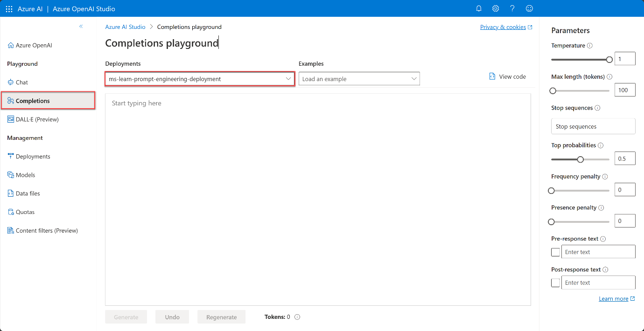The height and width of the screenshot is (331, 644).
Task: Click Azure OpenAI Studio header title
Action: click(84, 9)
